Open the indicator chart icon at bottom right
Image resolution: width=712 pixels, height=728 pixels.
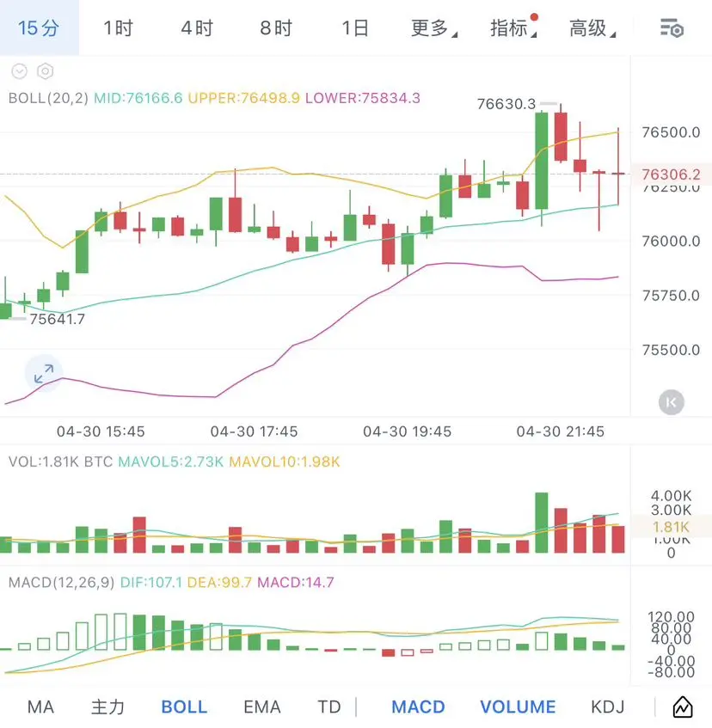(x=683, y=707)
